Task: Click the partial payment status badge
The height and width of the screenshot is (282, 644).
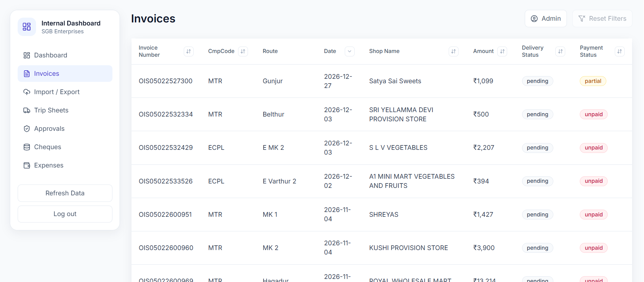Action: point(593,81)
